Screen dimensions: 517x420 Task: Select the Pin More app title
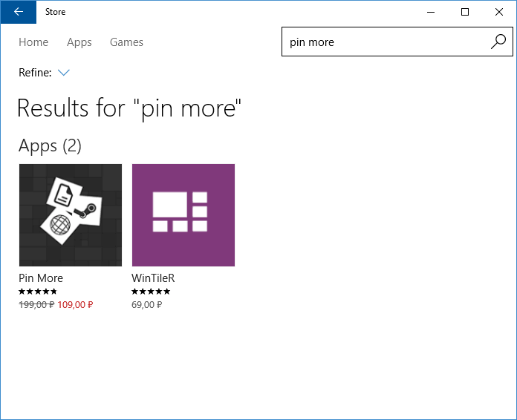coord(41,278)
